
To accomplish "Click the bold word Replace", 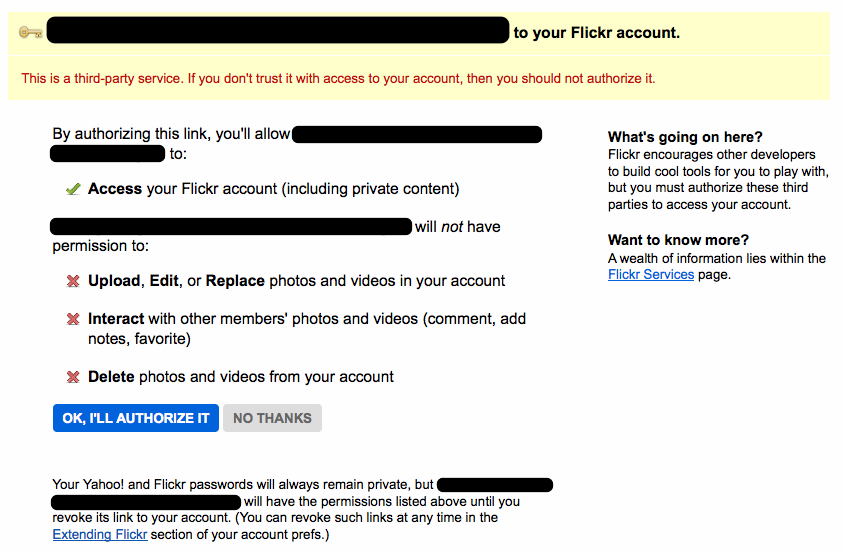I will [x=235, y=281].
